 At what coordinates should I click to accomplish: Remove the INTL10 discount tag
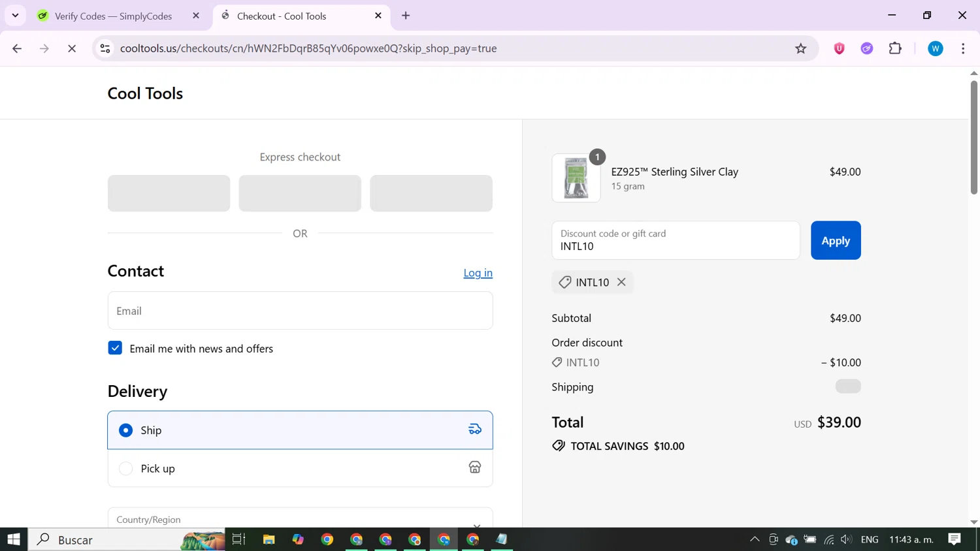(621, 282)
